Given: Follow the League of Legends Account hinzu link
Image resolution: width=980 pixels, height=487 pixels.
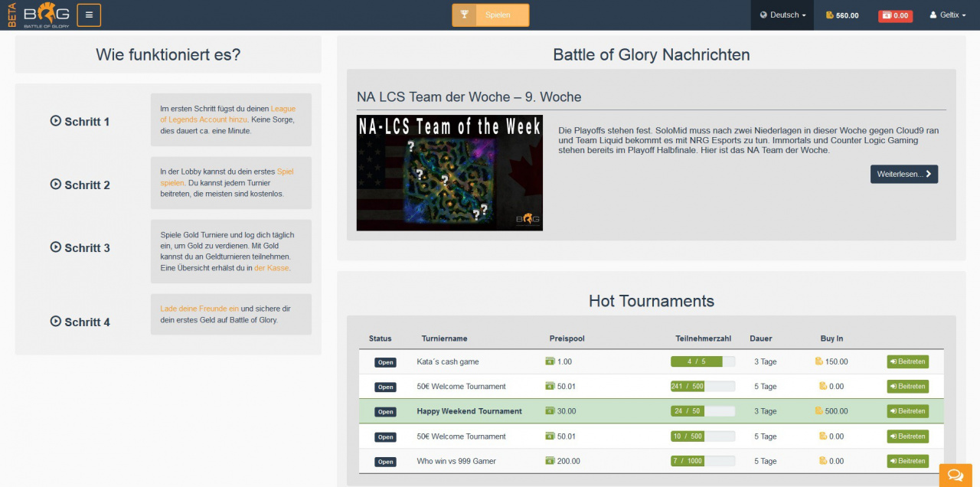Looking at the screenshot, I should coord(227,114).
